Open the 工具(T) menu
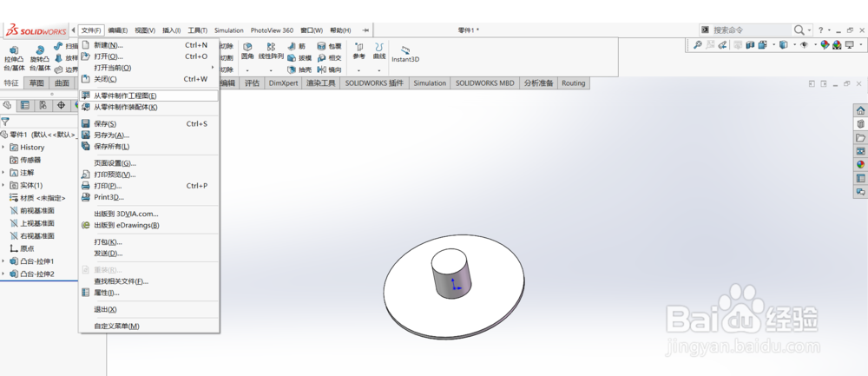 [197, 30]
